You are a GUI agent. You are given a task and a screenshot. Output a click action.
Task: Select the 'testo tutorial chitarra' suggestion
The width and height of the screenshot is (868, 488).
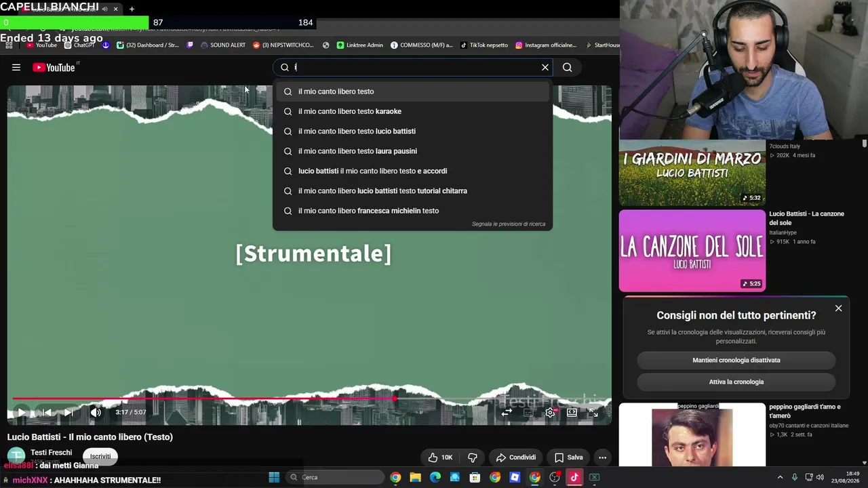412,190
